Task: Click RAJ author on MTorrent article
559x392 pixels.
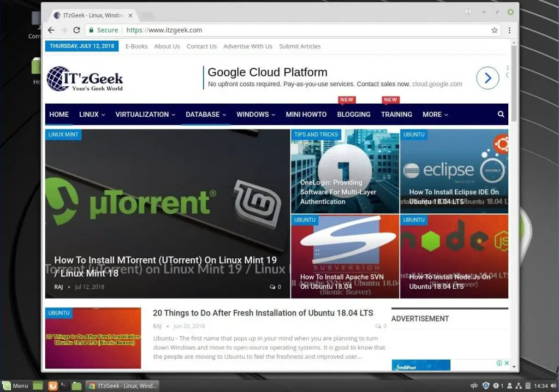Action: (58, 287)
